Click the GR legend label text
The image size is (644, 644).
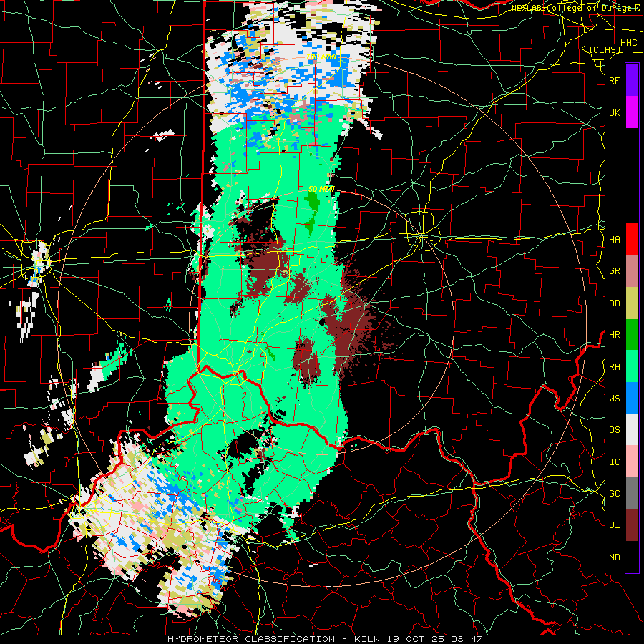point(615,271)
